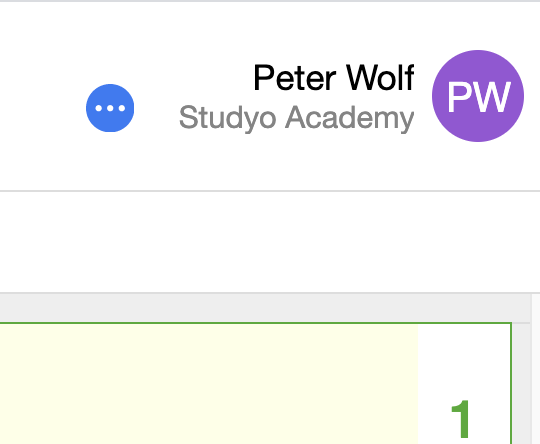Click the Studyo Academy school label
Screen dimensions: 540x444
(x=297, y=118)
